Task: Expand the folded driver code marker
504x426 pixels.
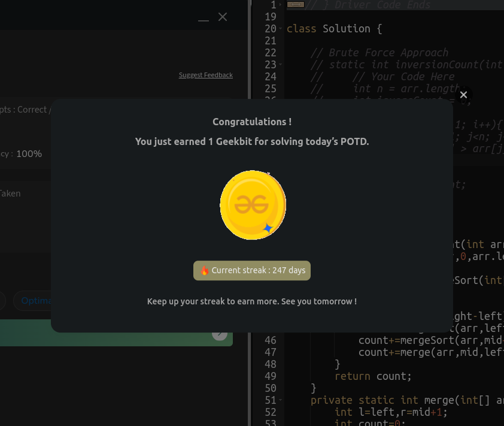Action: (x=296, y=5)
